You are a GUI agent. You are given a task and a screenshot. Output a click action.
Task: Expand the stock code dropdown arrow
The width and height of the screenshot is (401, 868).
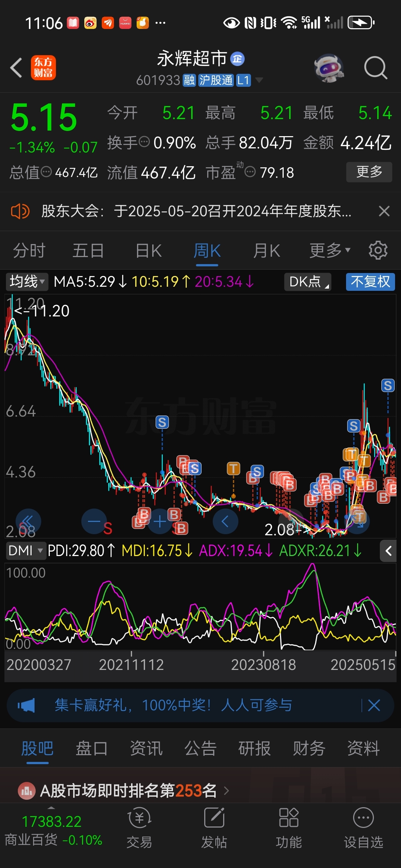(x=259, y=80)
